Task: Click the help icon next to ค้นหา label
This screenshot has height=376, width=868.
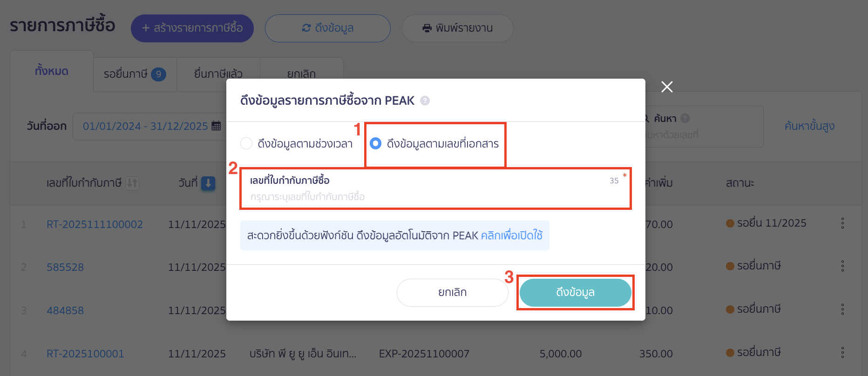Action: 685,118
